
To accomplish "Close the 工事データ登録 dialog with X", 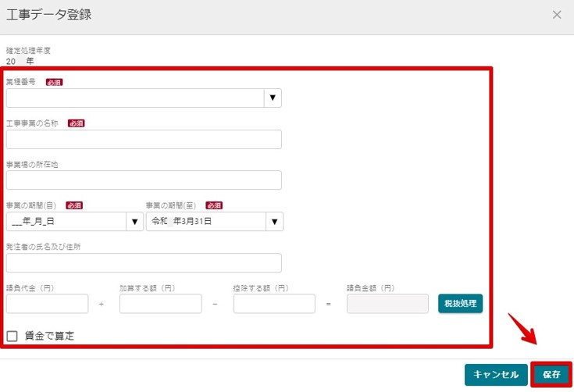I will [x=556, y=15].
